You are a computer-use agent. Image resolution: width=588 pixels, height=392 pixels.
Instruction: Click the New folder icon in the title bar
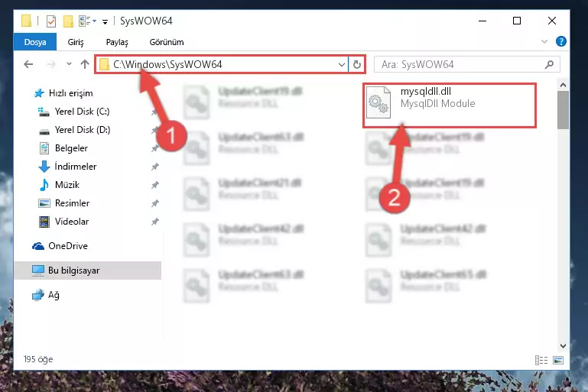(x=68, y=21)
